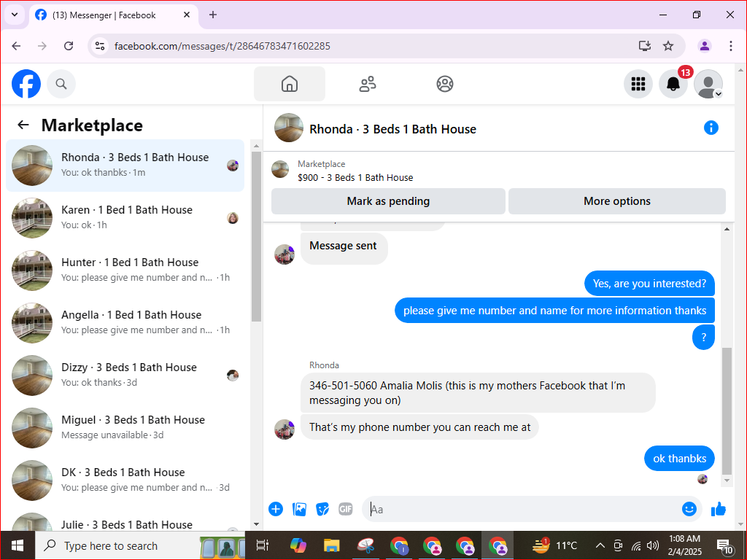Click 'That's my phone number' message bubble
The image size is (747, 560).
[x=419, y=427]
